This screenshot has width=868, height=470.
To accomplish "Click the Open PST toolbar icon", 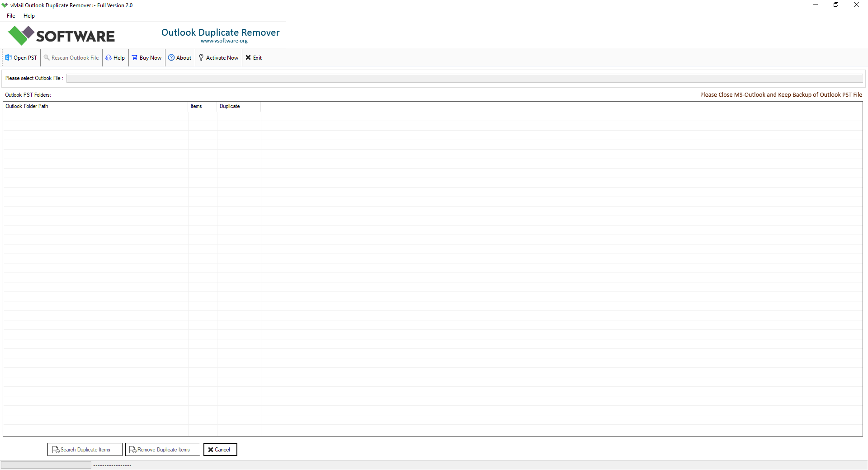I will [x=9, y=57].
